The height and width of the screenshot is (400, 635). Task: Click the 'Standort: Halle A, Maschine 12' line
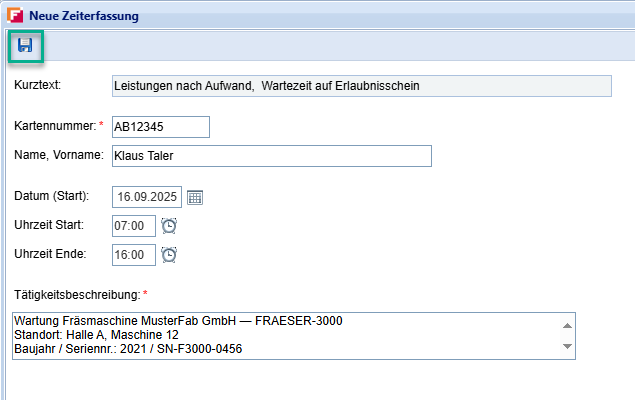[x=96, y=335]
